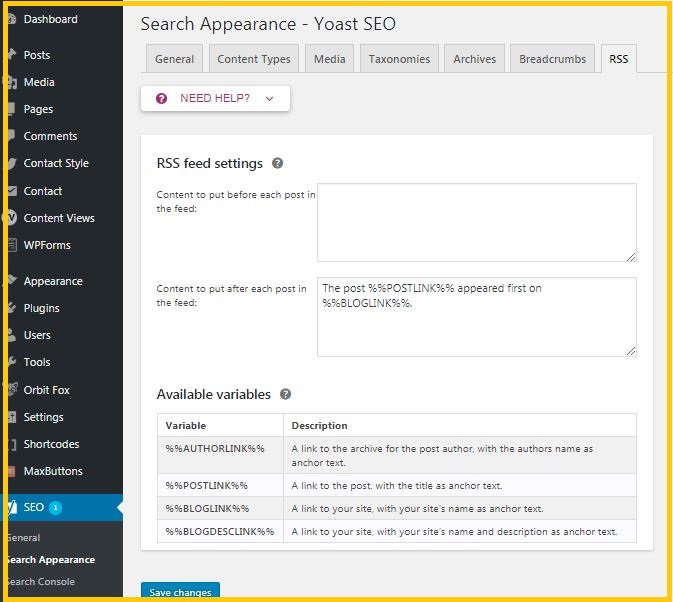Click the Contact envelope icon in sidebar
Image resolution: width=673 pixels, height=602 pixels.
12,191
